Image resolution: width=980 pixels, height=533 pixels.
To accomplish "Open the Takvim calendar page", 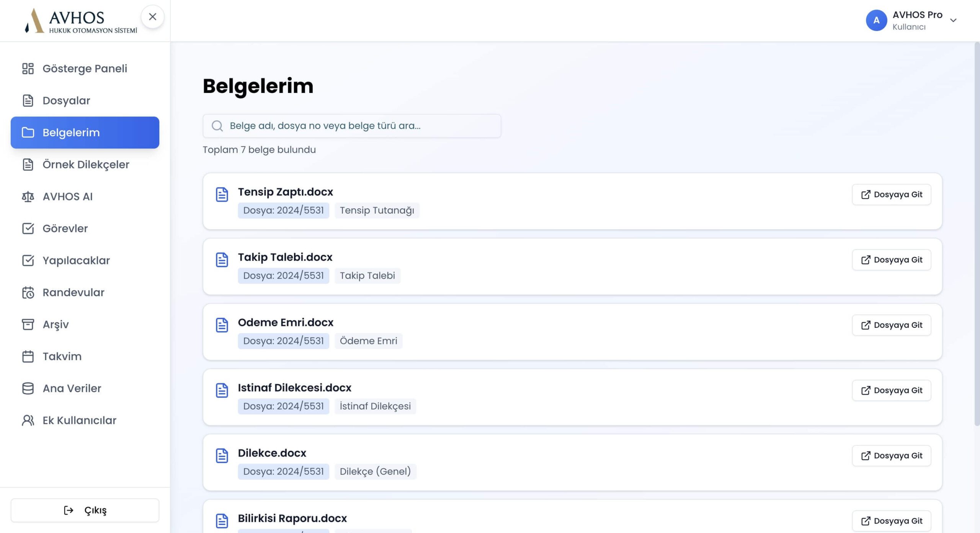I will tap(62, 356).
